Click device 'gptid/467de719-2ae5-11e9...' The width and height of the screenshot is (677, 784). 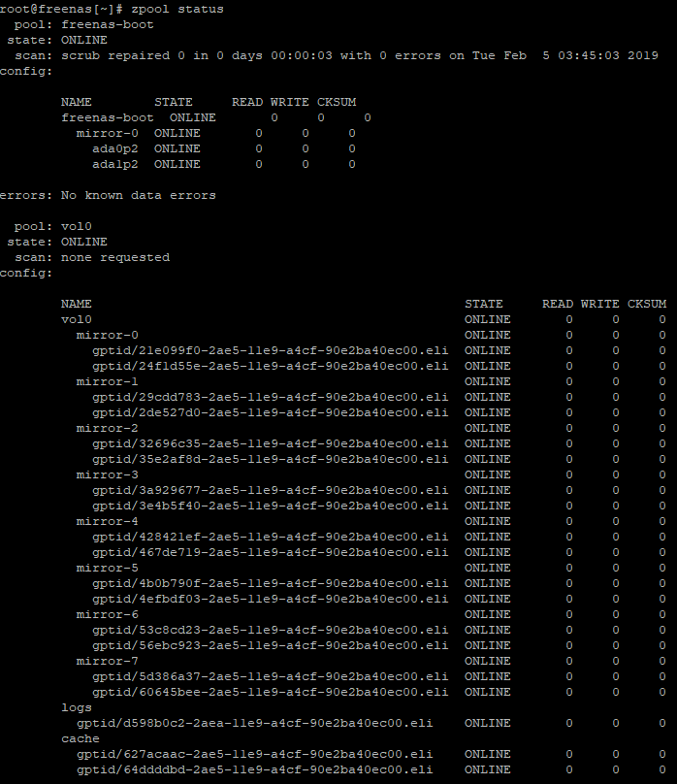pyautogui.click(x=271, y=552)
